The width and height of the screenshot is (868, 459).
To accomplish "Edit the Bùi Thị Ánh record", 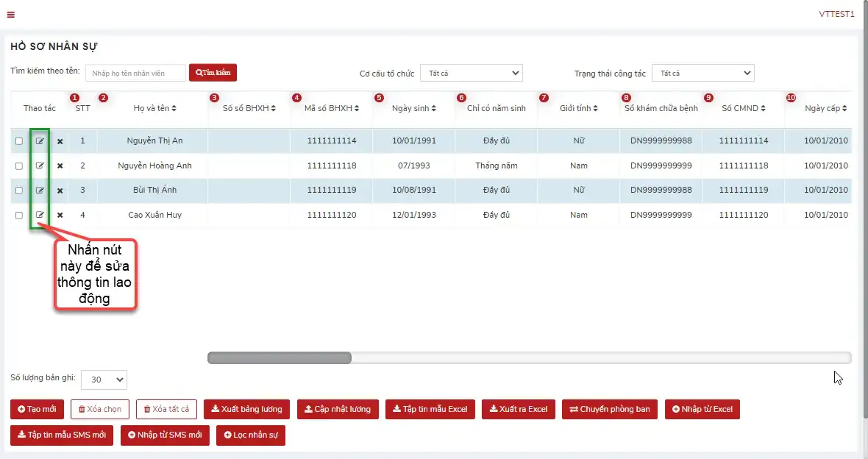I will pos(40,190).
